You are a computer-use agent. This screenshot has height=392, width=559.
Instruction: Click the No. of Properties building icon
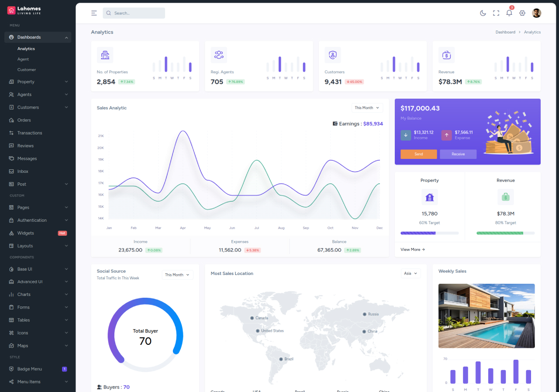(x=105, y=55)
